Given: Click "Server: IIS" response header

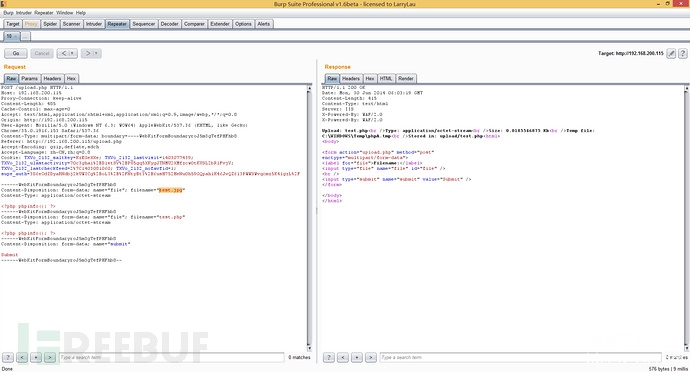Looking at the screenshot, I should pos(338,109).
